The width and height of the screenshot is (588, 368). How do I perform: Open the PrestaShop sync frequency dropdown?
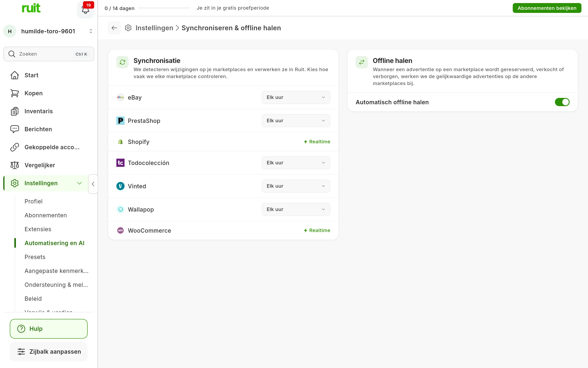click(x=296, y=121)
